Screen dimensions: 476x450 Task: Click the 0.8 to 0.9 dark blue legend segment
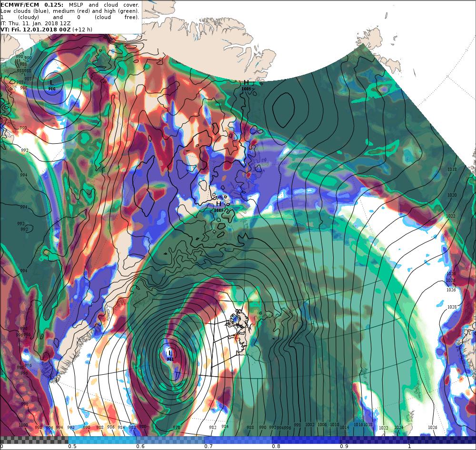pos(306,440)
